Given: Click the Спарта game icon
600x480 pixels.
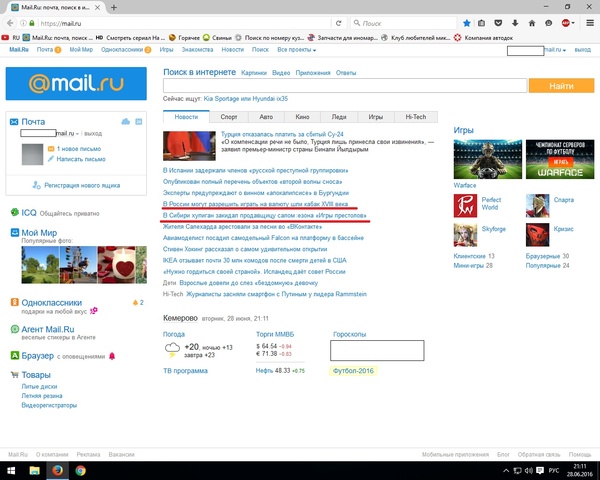Looking at the screenshot, I should pyautogui.click(x=537, y=206).
